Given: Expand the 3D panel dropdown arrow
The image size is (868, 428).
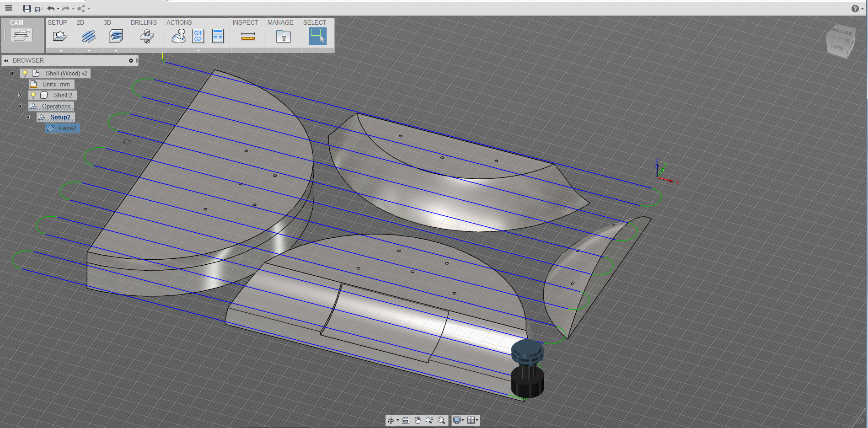Looking at the screenshot, I should (116, 51).
